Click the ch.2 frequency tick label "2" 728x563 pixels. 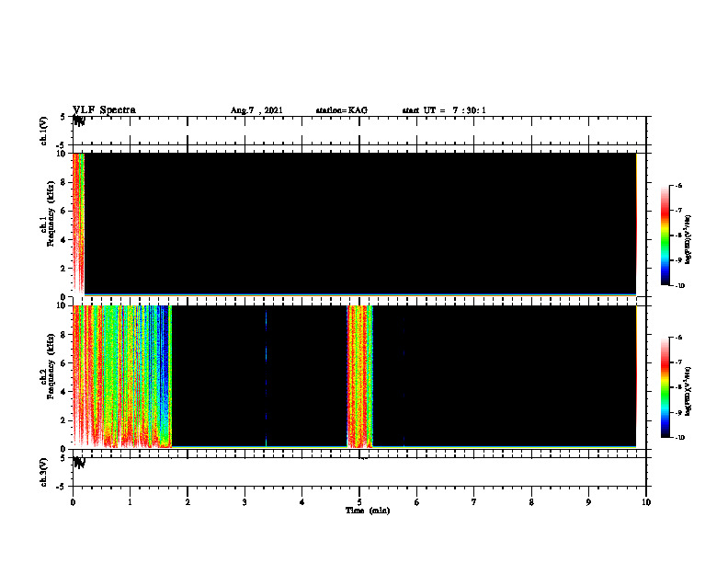pyautogui.click(x=64, y=420)
